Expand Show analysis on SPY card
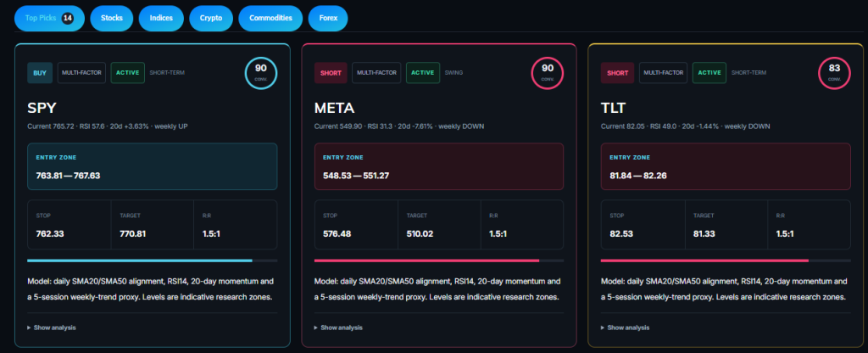The width and height of the screenshot is (868, 353). click(52, 328)
